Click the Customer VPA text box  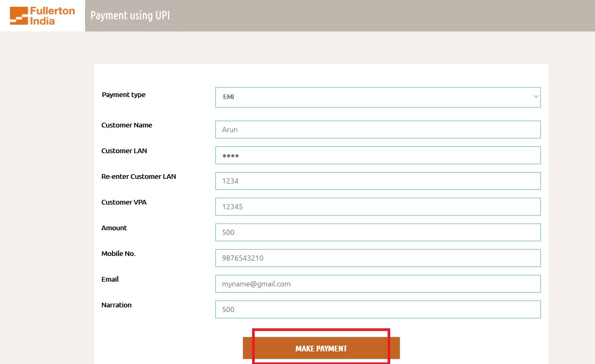[x=377, y=207]
